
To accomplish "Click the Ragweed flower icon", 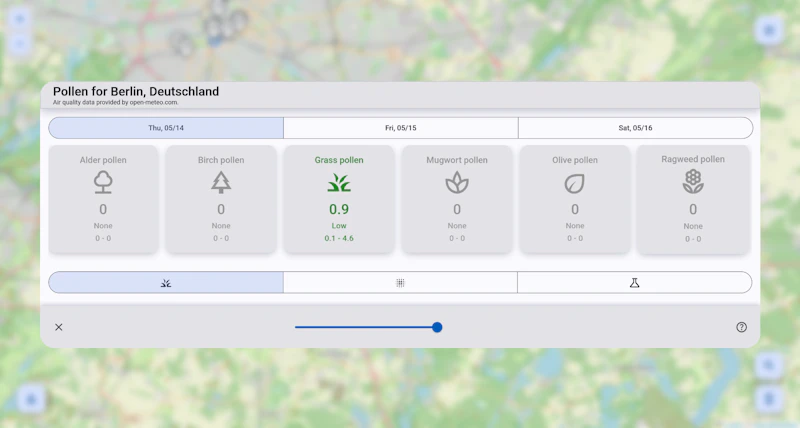I will (x=693, y=182).
